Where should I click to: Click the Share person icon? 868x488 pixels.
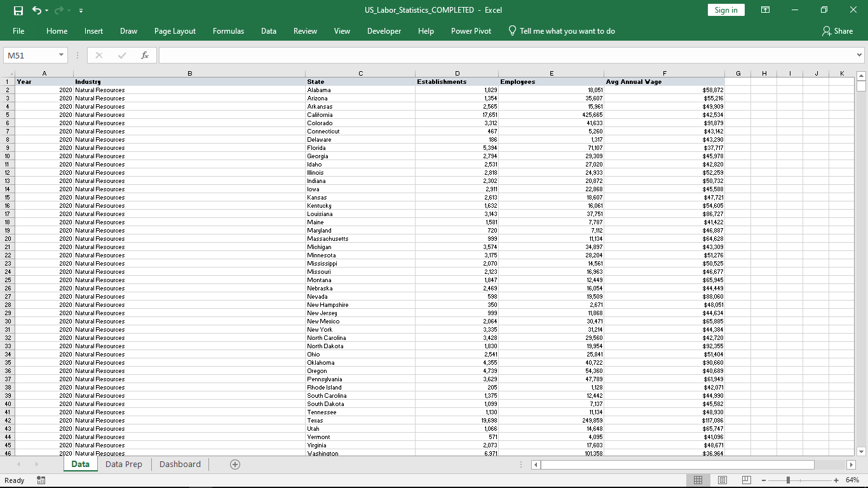[826, 31]
